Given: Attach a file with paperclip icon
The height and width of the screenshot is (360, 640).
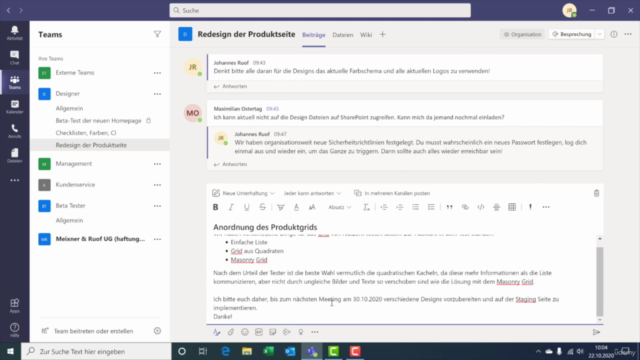Looking at the screenshot, I should [x=231, y=332].
